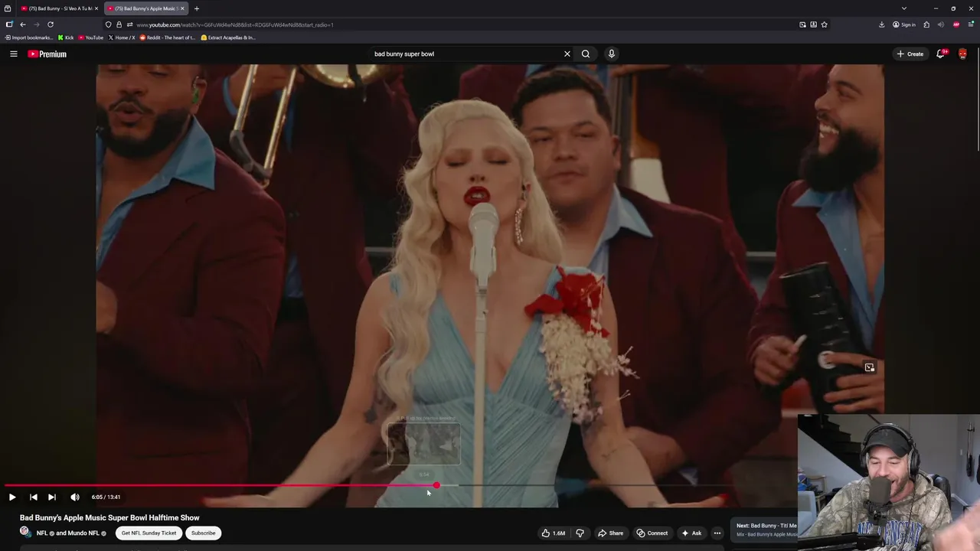Viewport: 980px width, 551px height.
Task: Open the Extract Acapellas bookmark
Action: click(x=227, y=37)
